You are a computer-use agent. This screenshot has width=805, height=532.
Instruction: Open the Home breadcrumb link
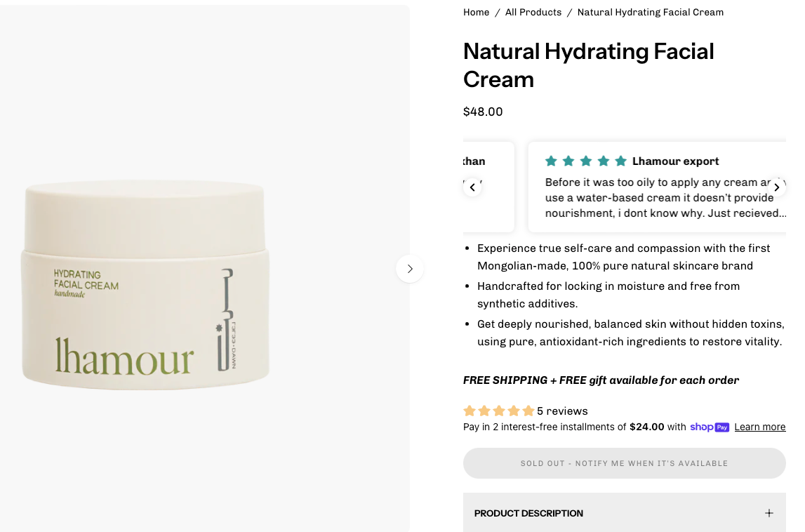point(476,13)
